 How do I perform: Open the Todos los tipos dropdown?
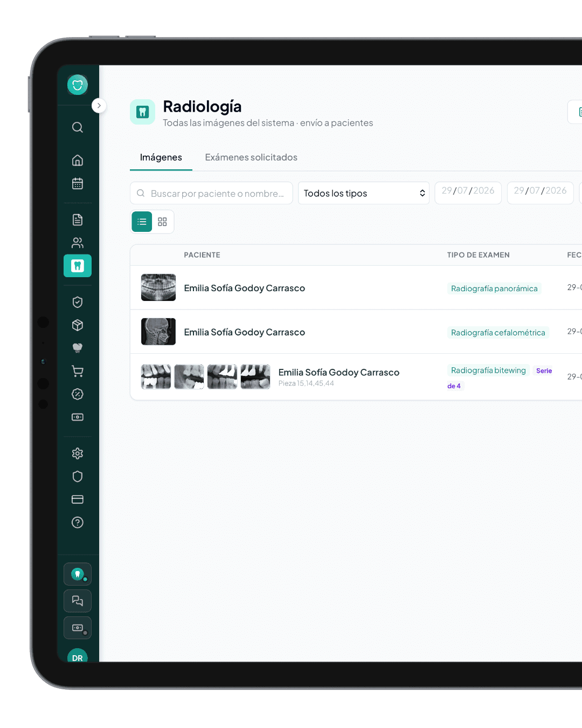(x=364, y=193)
